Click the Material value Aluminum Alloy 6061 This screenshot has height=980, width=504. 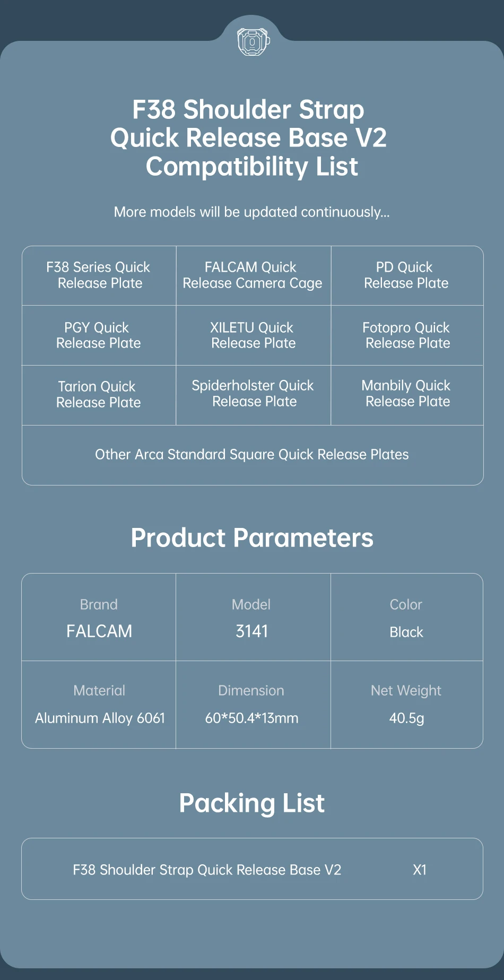click(x=100, y=718)
